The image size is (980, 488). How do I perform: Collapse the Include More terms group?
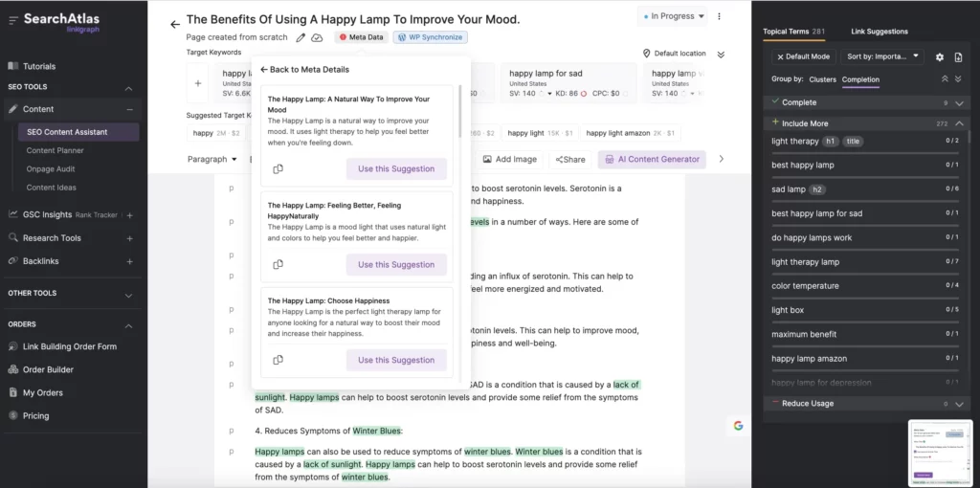pos(959,123)
